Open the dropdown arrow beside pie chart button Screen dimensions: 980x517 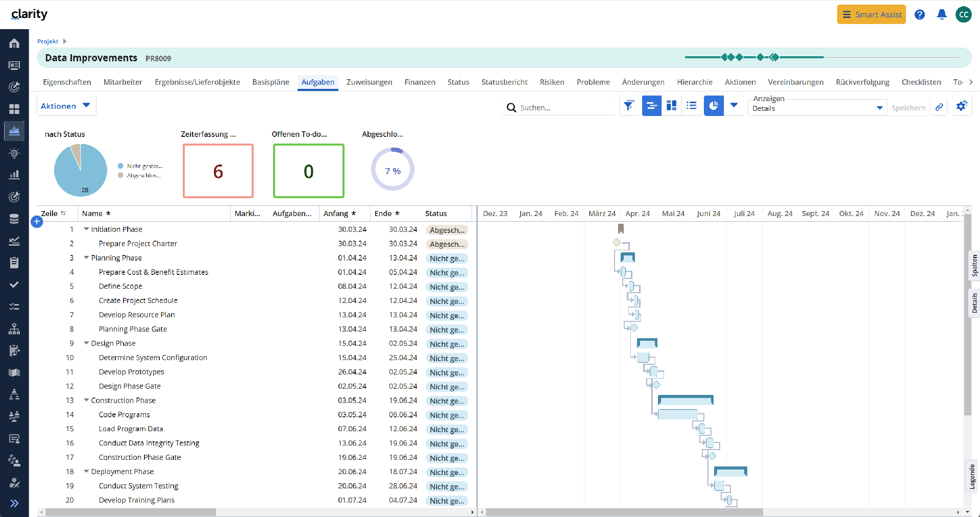[734, 106]
